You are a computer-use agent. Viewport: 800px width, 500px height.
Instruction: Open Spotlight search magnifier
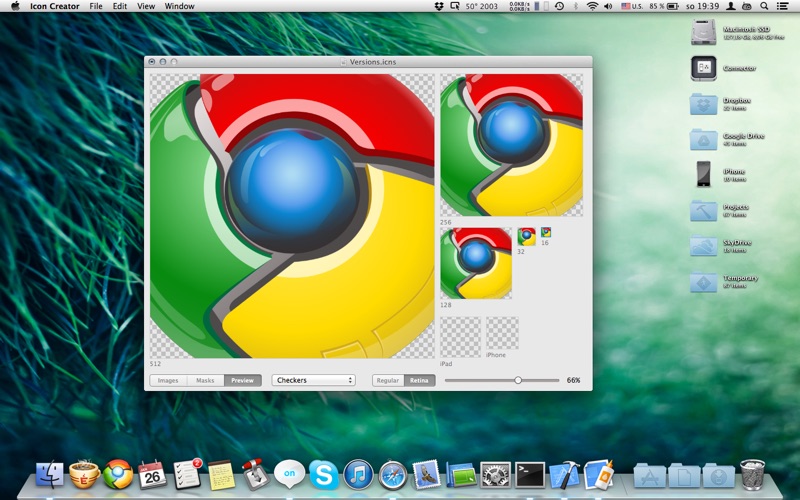pyautogui.click(x=764, y=6)
